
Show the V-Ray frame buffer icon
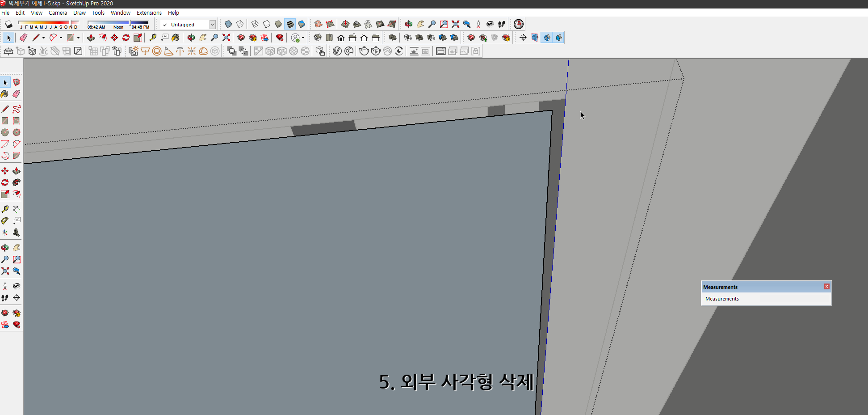pos(440,51)
